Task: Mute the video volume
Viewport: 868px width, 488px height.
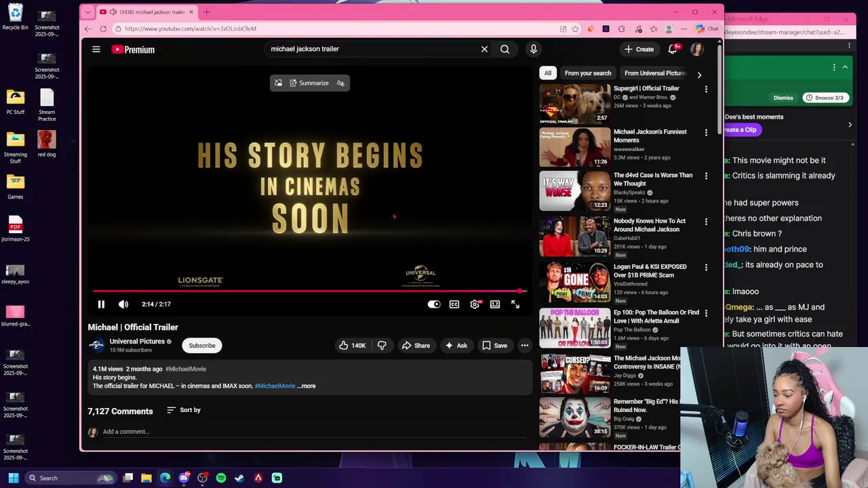Action: tap(123, 304)
